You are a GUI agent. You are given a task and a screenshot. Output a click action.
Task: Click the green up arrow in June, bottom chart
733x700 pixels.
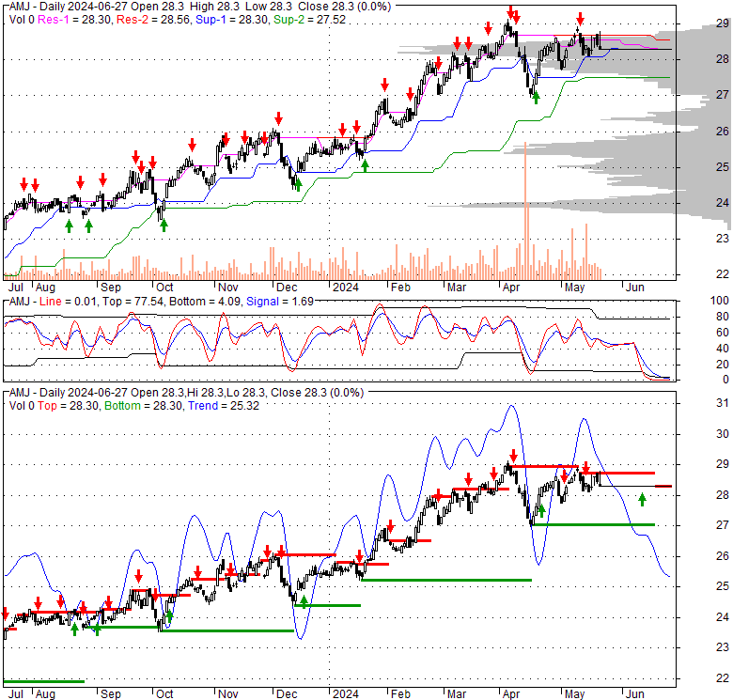pyautogui.click(x=642, y=500)
